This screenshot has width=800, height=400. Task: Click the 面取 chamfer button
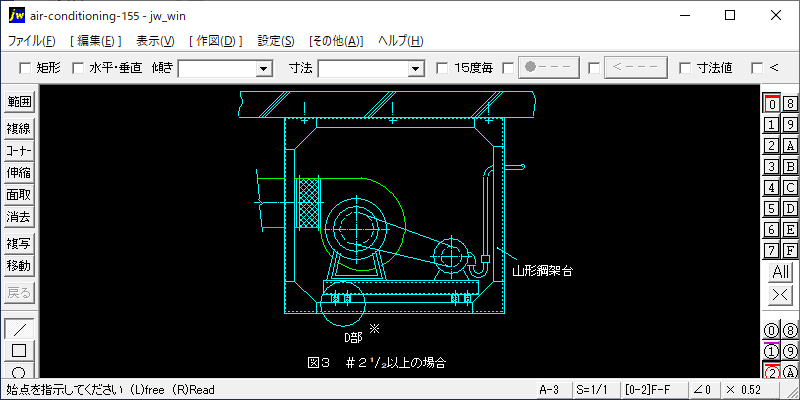[x=19, y=195]
